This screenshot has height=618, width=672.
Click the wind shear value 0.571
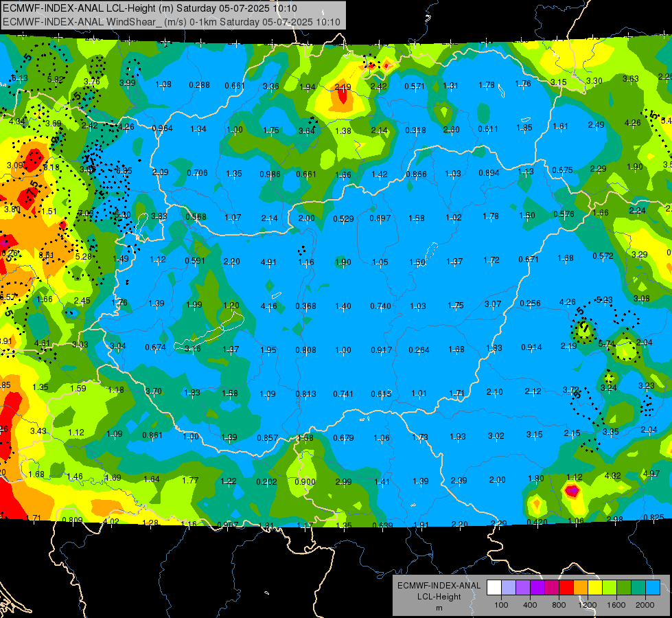[415, 87]
